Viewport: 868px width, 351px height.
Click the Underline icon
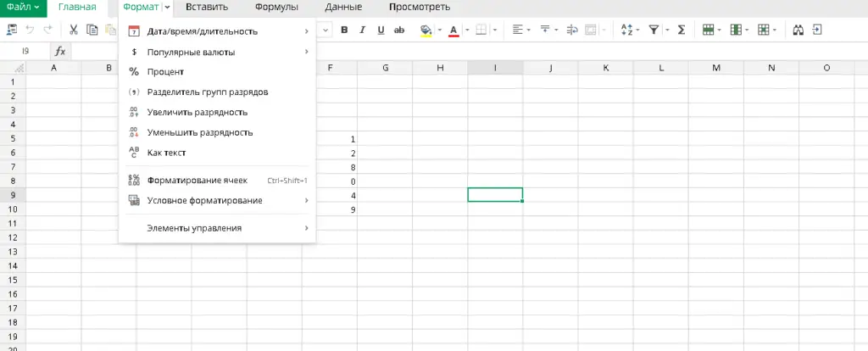(x=381, y=30)
